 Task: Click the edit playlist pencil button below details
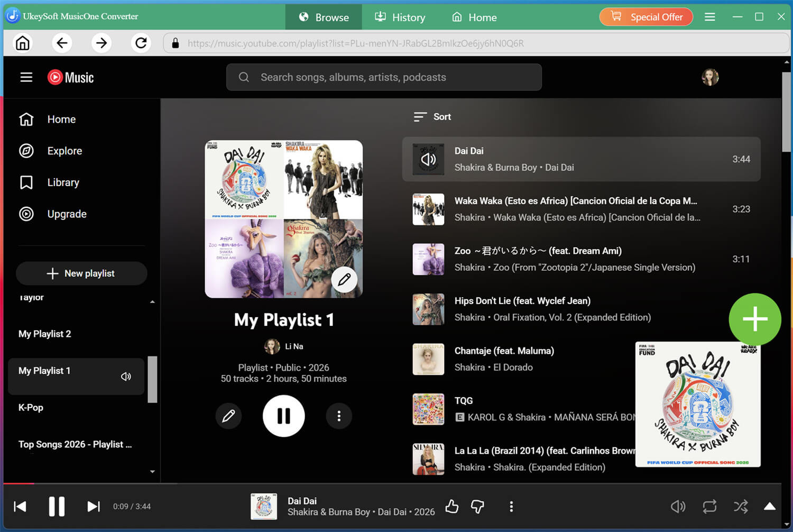pyautogui.click(x=228, y=416)
